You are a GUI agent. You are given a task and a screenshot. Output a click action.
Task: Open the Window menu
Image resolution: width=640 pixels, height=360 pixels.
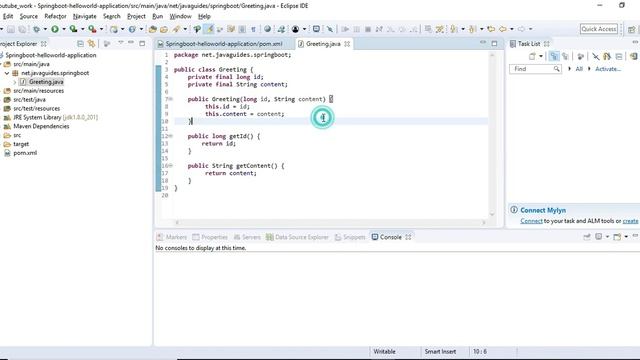(180, 16)
